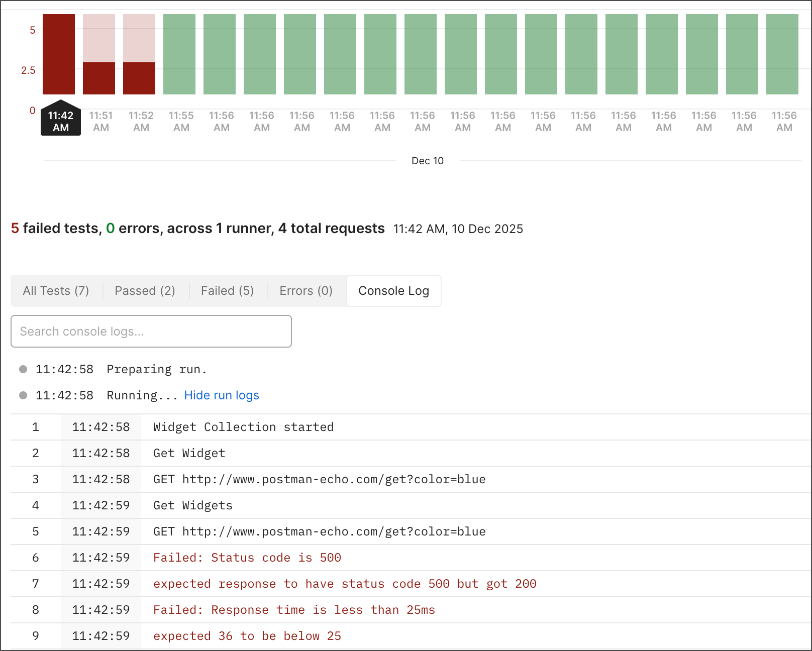
Task: Open the Passed (2) tab
Action: (x=144, y=290)
